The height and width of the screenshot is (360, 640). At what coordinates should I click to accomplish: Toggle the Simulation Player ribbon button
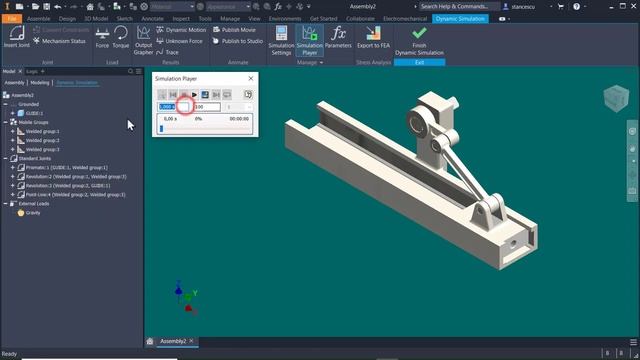309,40
